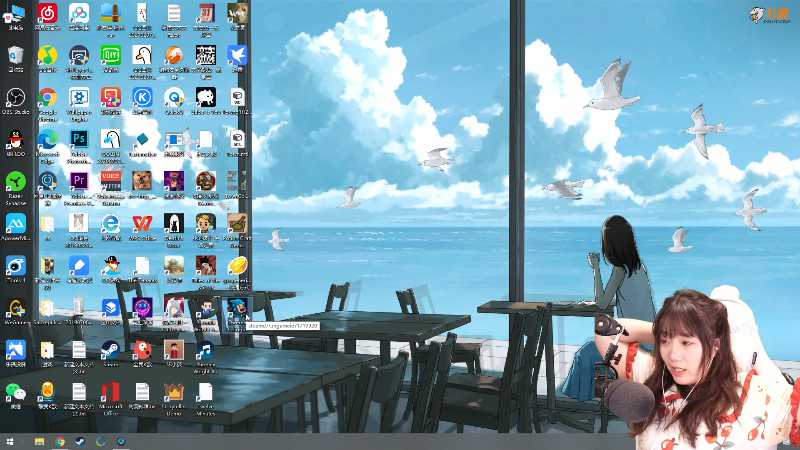Click the dark blue circle taskbar icon
The height and width of the screenshot is (450, 800).
pos(121,442)
